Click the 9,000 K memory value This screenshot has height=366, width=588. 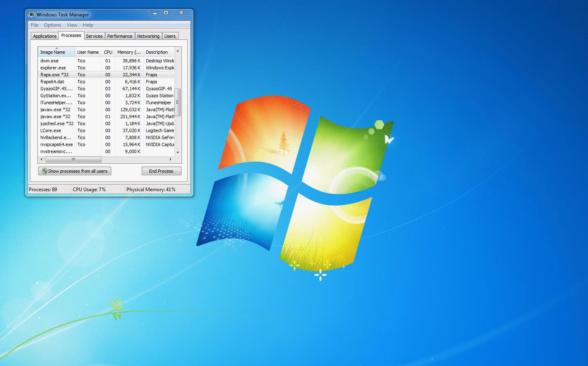[x=133, y=151]
